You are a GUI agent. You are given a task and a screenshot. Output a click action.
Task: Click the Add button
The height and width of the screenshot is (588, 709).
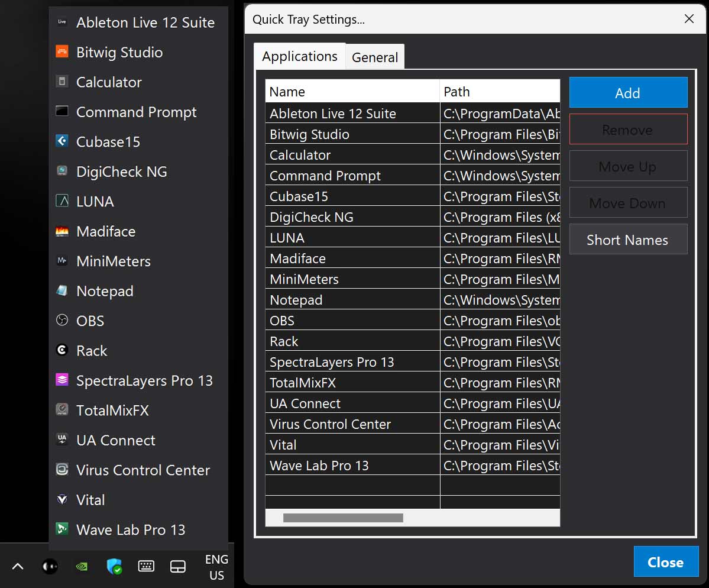[628, 93]
